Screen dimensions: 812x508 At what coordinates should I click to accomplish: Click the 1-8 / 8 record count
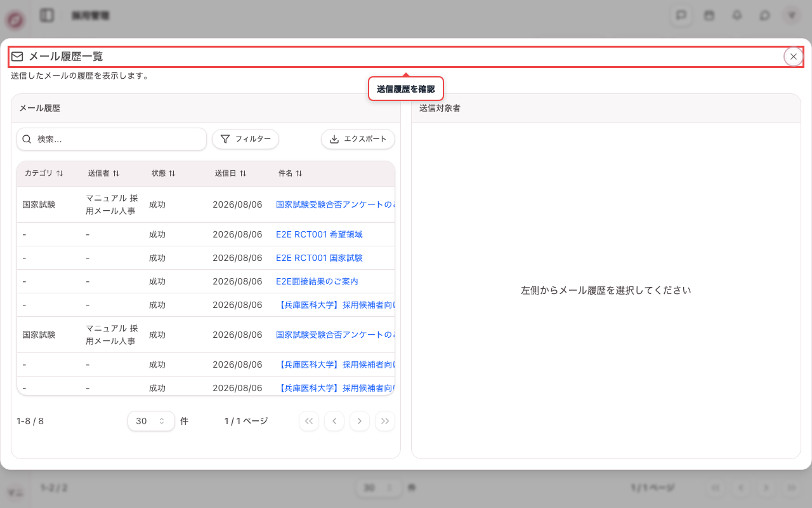point(30,421)
